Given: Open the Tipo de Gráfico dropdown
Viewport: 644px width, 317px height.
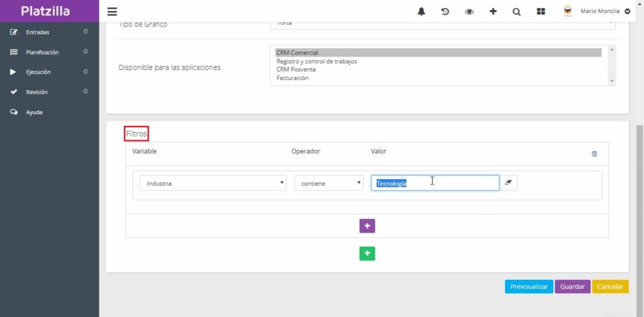Looking at the screenshot, I should [x=443, y=25].
